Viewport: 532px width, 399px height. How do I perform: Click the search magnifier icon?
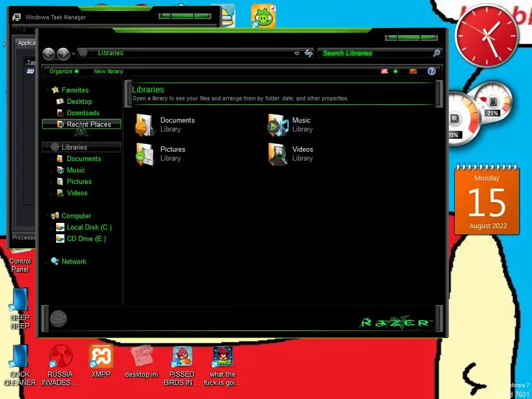436,53
